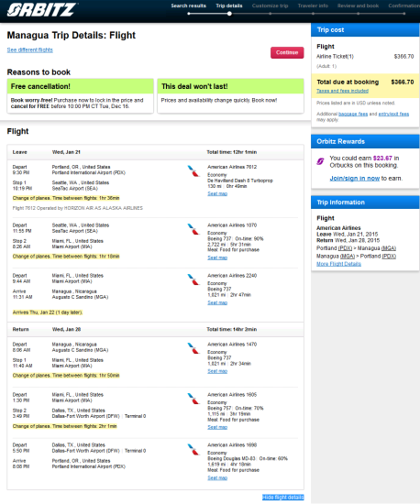
Task: Open Seat map for flight 7612
Action: 217,193
